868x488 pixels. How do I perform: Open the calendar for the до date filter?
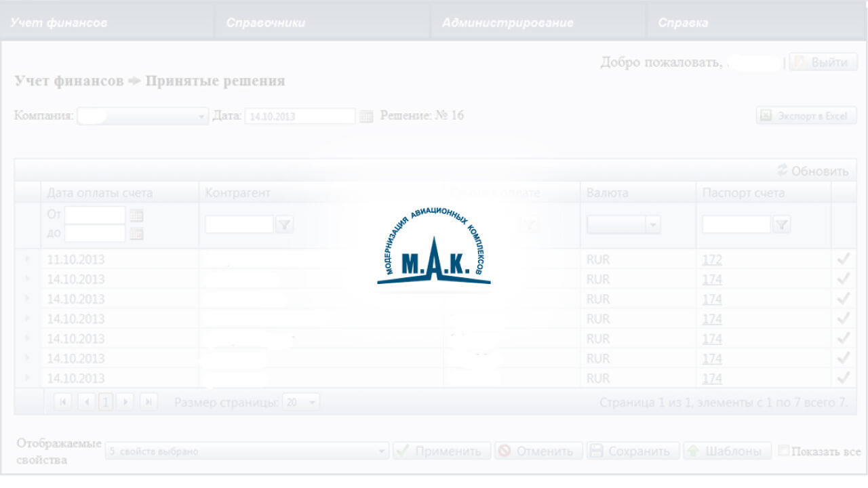(136, 234)
